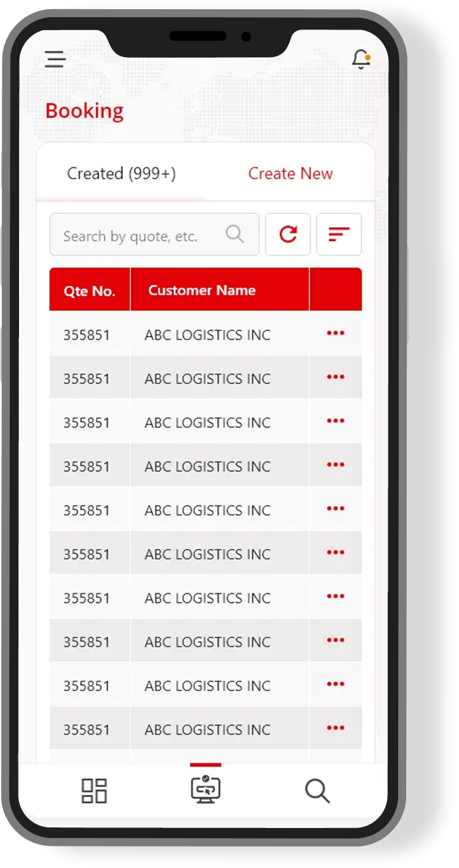Go to dashboard via the bottom grid icon

[95, 791]
